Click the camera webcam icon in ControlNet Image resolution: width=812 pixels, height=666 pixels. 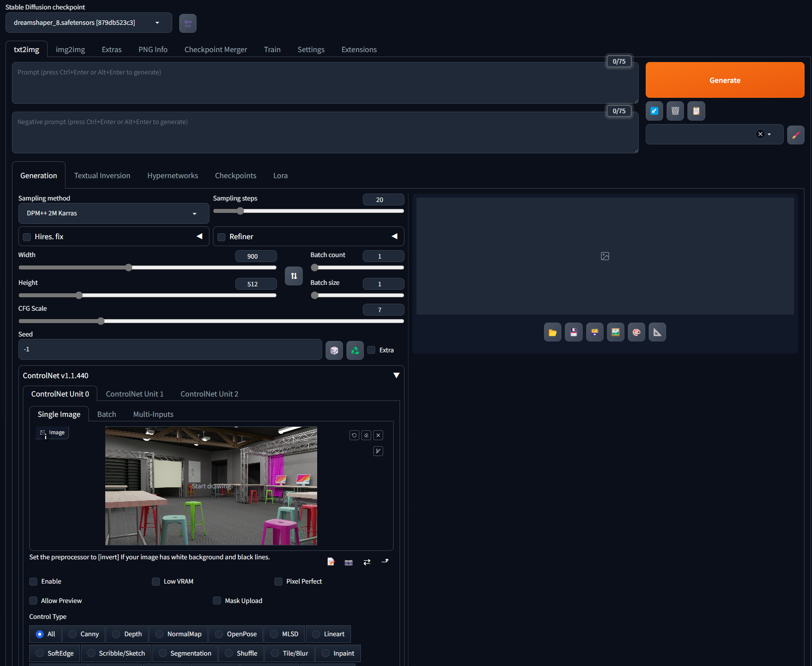click(349, 562)
